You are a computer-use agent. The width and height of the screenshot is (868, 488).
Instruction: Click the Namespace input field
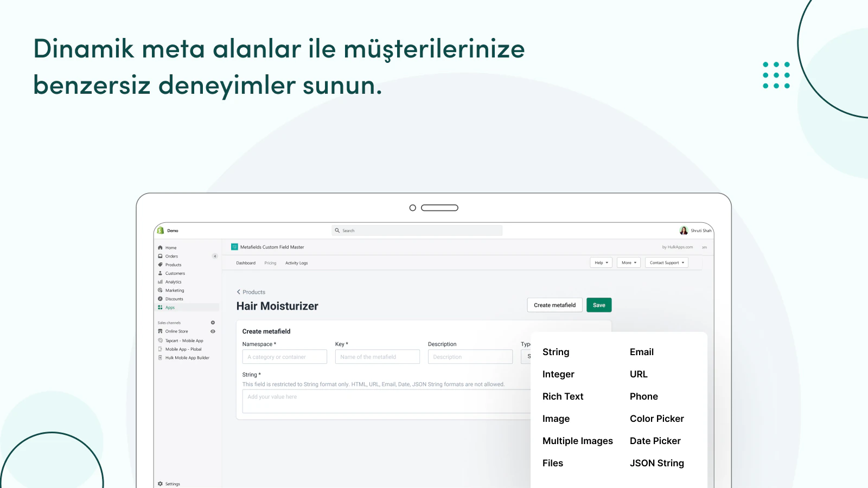[x=285, y=357]
